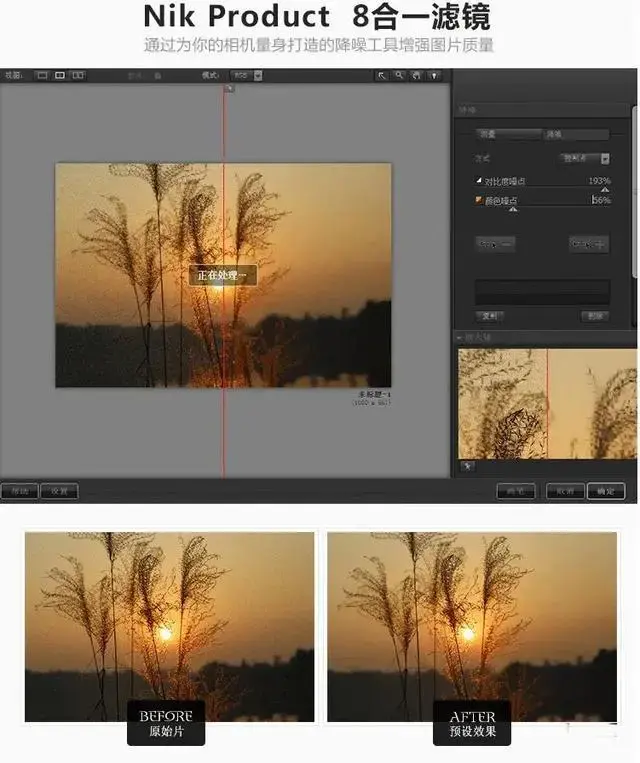Open the 模式 RGB mode dropdown
This screenshot has width=640, height=763.
click(x=247, y=75)
